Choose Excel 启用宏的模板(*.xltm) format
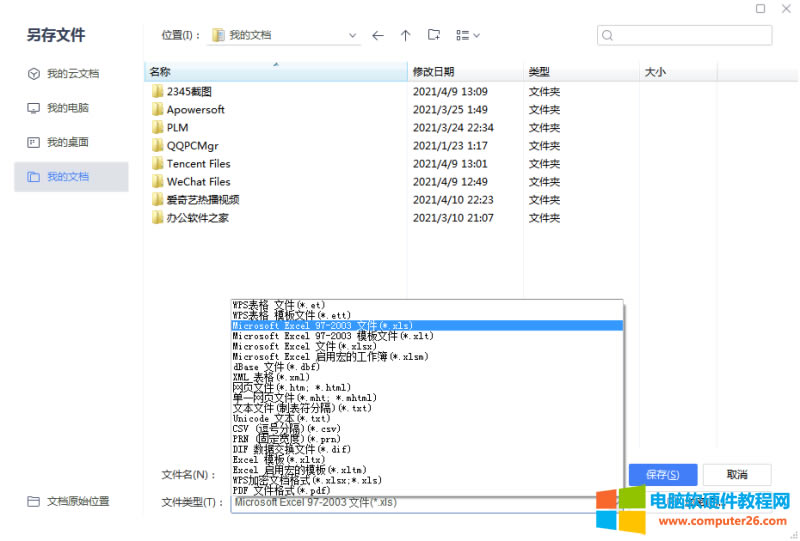Viewport: 800px width, 541px height. pyautogui.click(x=427, y=470)
